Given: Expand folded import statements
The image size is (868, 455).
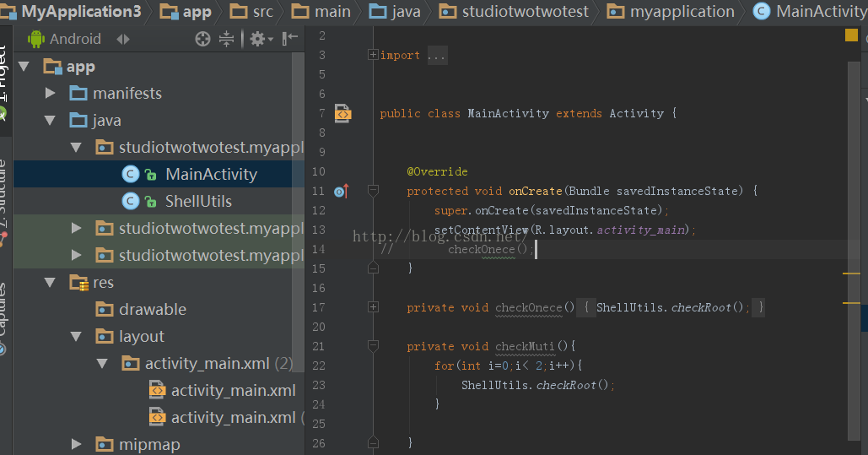Looking at the screenshot, I should pos(374,55).
